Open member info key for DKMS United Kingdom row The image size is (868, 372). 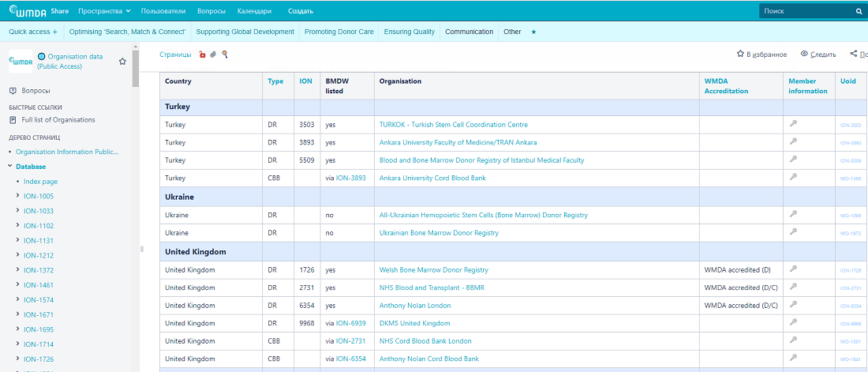point(793,322)
